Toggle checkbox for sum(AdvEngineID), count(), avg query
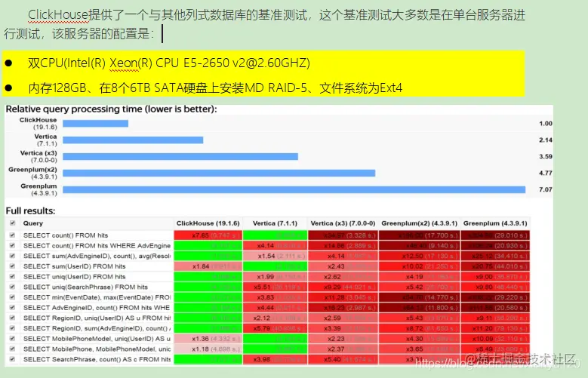The width and height of the screenshot is (588, 378). (x=12, y=256)
